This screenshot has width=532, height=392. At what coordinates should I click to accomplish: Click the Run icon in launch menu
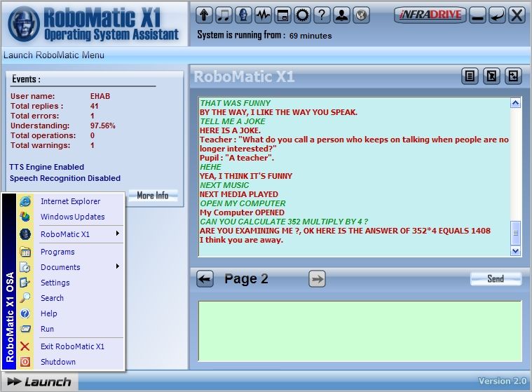[25, 329]
